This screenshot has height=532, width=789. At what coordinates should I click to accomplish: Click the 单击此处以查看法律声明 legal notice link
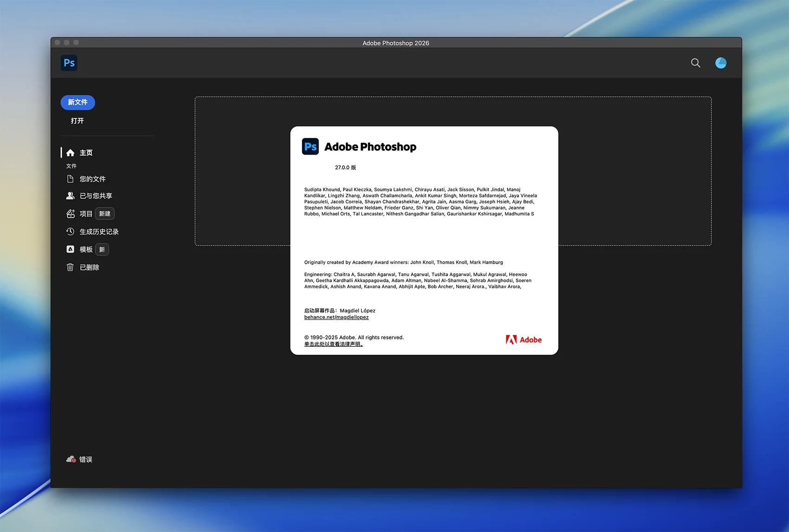click(333, 344)
